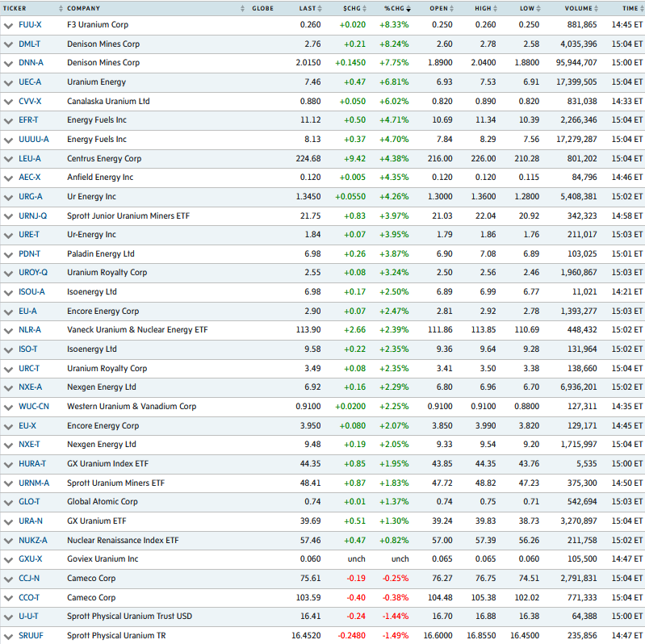This screenshot has width=645, height=644.
Task: Expand the NLR-A row chevron
Action: click(x=8, y=331)
